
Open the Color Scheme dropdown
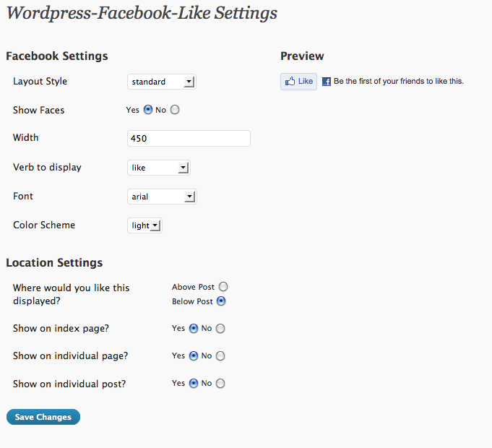144,225
